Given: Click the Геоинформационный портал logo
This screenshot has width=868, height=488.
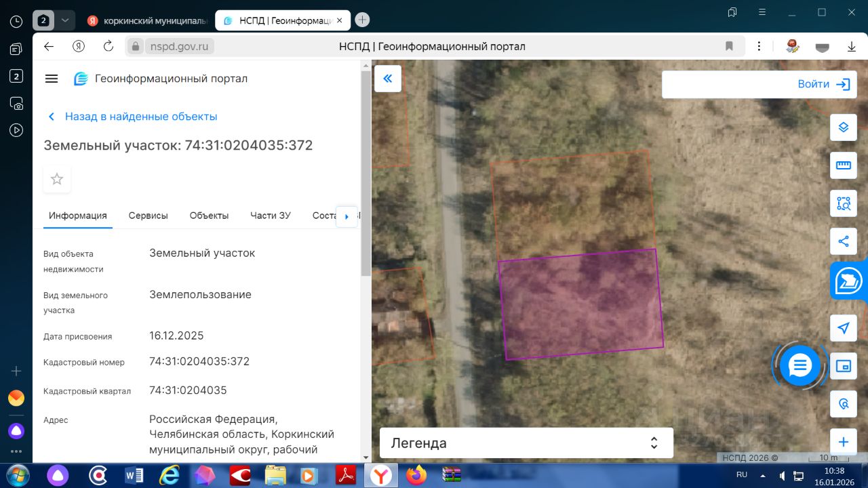Looking at the screenshot, I should pyautogui.click(x=160, y=79).
